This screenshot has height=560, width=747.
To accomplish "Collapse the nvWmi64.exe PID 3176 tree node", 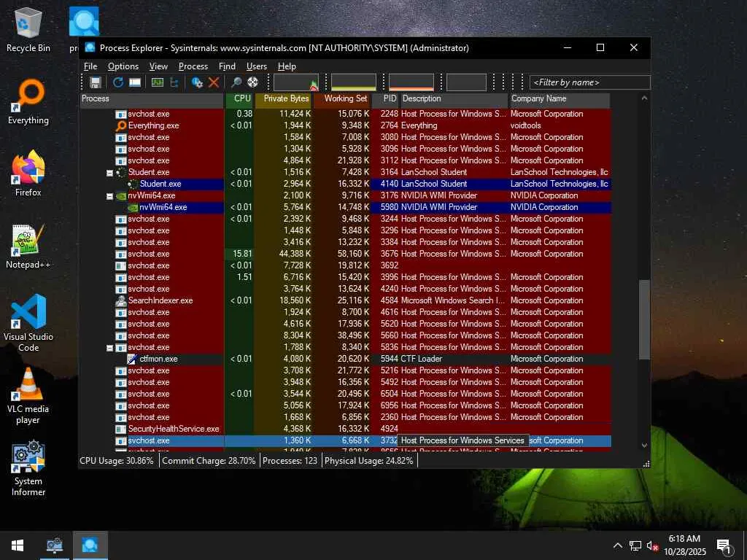I will pos(109,196).
